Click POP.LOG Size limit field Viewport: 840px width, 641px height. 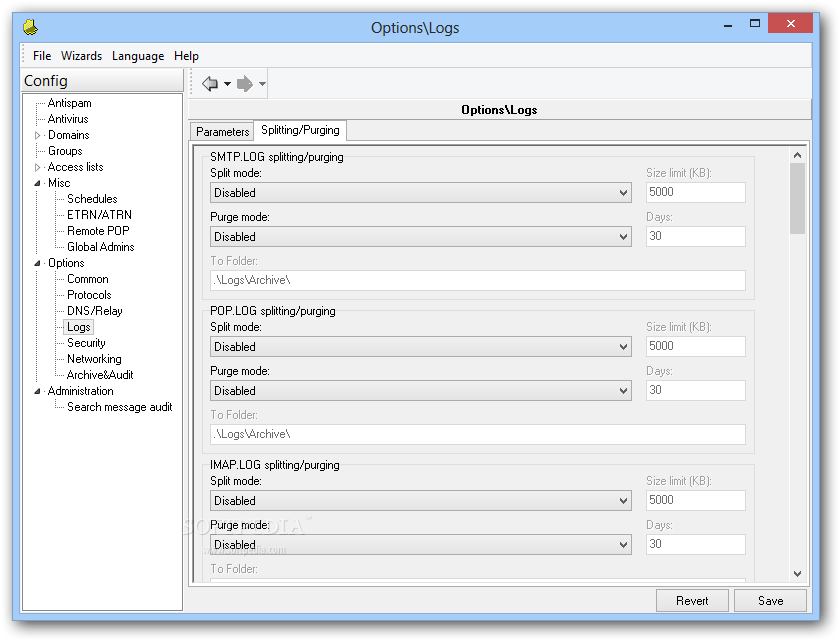695,346
